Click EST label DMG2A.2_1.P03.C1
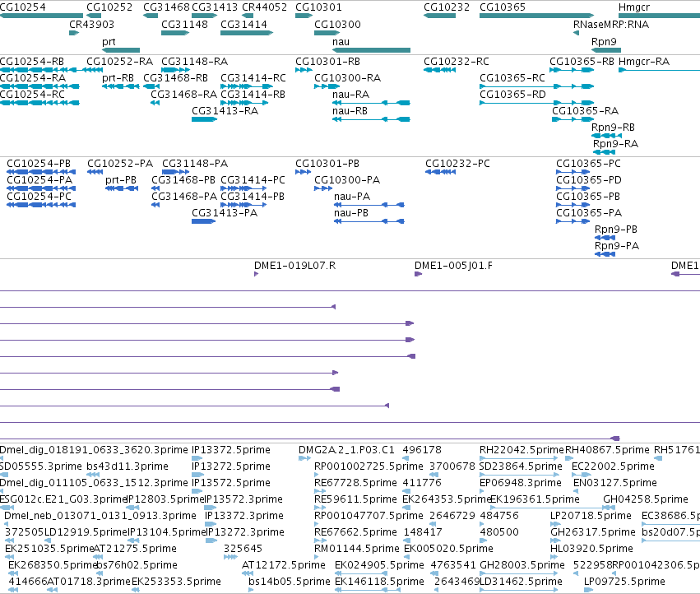The height and width of the screenshot is (594, 700). (346, 450)
